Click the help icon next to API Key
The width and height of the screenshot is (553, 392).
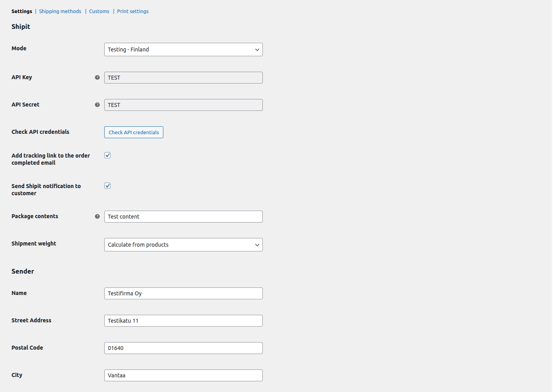[x=97, y=78]
